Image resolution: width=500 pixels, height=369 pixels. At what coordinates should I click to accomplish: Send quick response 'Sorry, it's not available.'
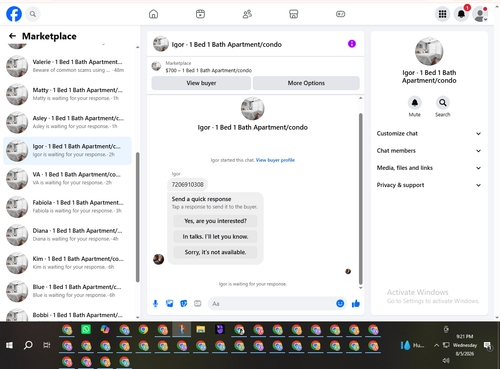click(x=215, y=252)
